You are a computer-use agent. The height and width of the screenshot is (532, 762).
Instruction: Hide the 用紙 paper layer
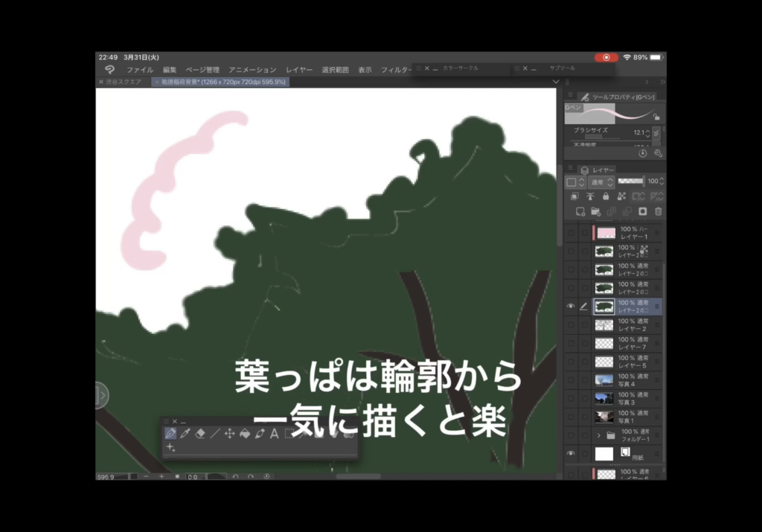[x=571, y=453]
